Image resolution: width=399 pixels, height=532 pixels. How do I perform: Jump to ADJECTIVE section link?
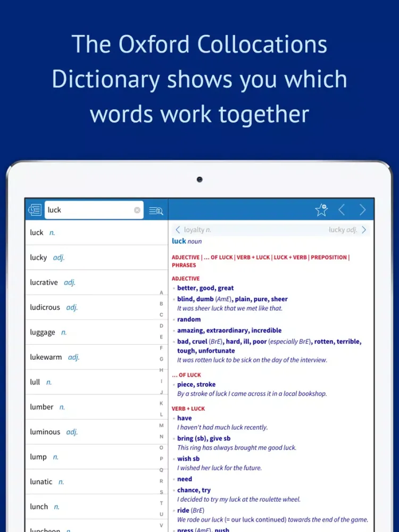tap(186, 257)
